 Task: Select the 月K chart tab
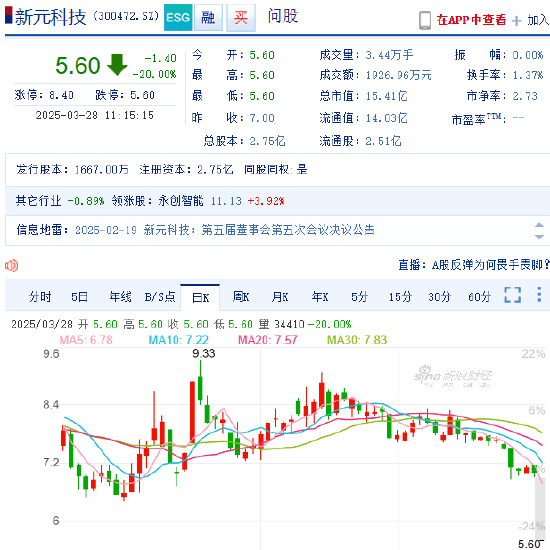[x=280, y=297]
